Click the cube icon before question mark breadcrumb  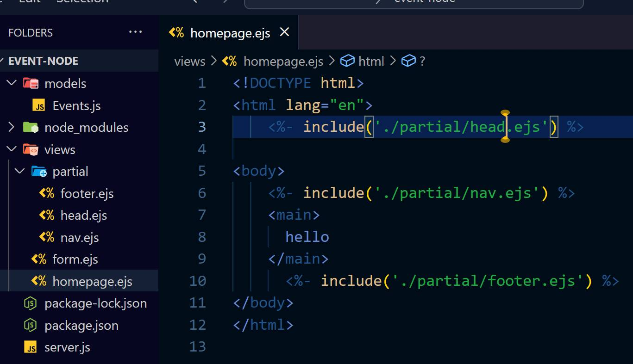408,61
